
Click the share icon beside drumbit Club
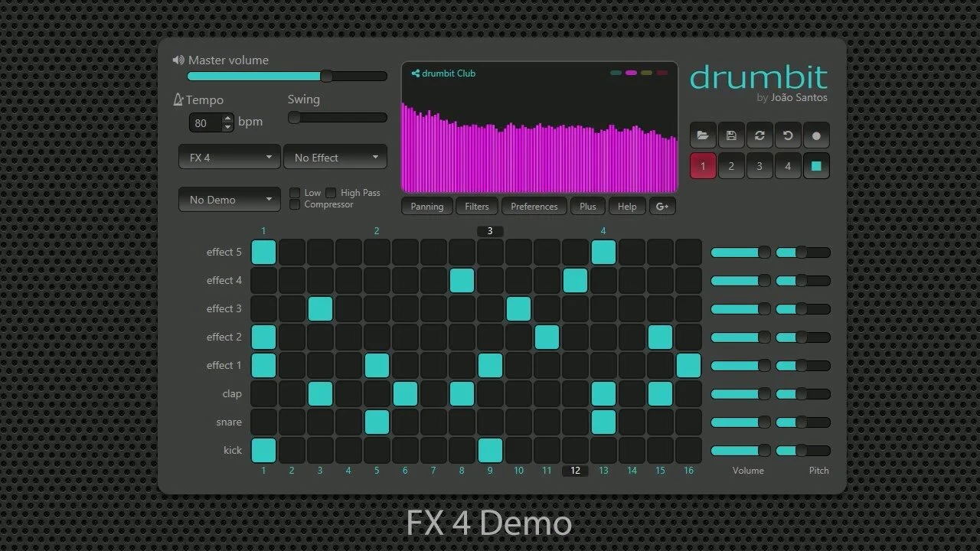click(x=415, y=73)
